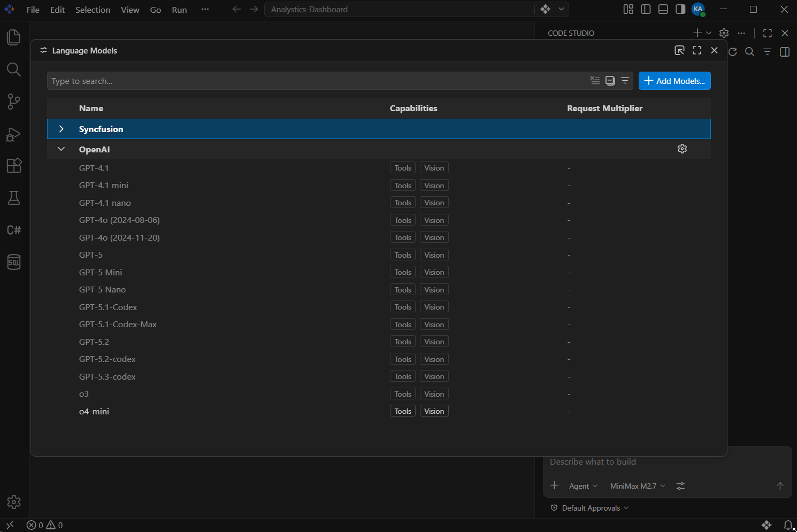Click the OpenAI provider gear icon

[682, 149]
